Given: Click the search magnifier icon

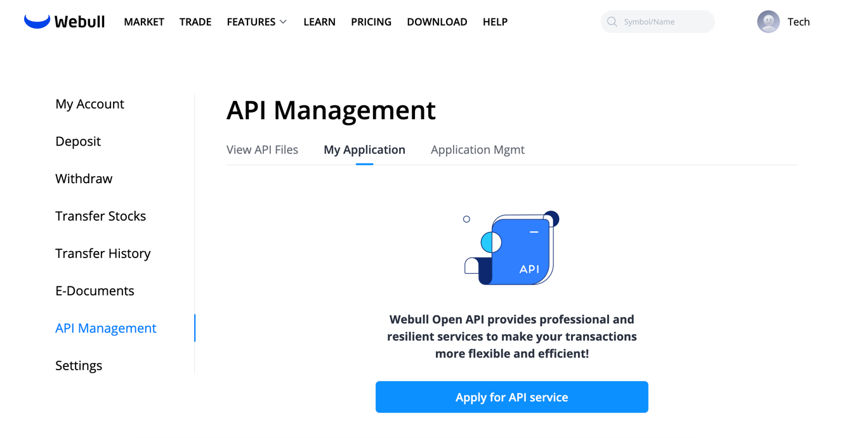Looking at the screenshot, I should click(x=612, y=22).
